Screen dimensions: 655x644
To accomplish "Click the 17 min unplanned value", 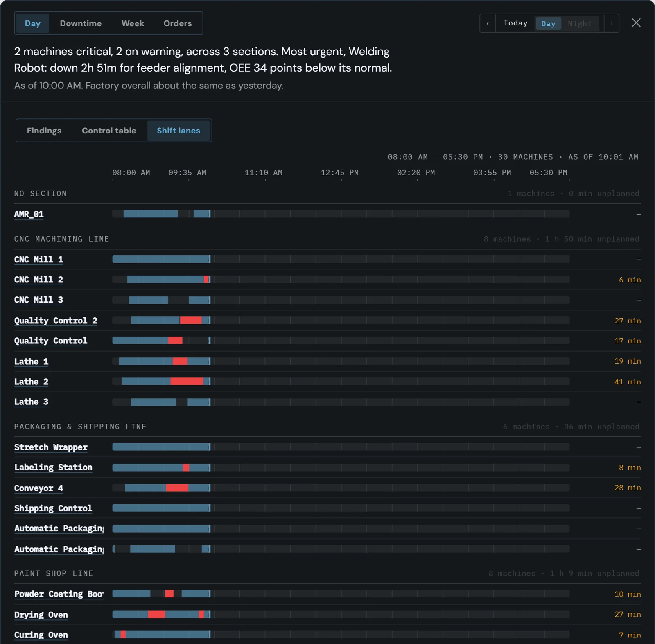I will (x=628, y=341).
